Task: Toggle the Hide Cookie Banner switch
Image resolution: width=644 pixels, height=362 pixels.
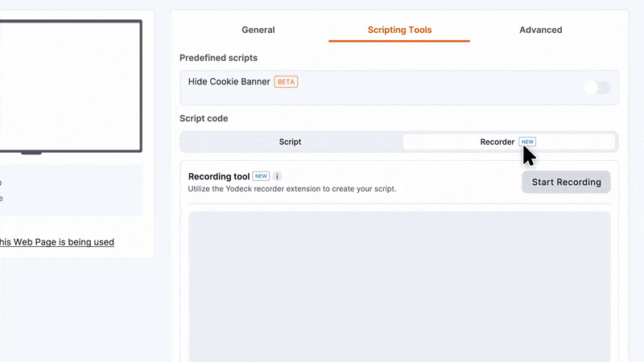Action: (x=597, y=88)
